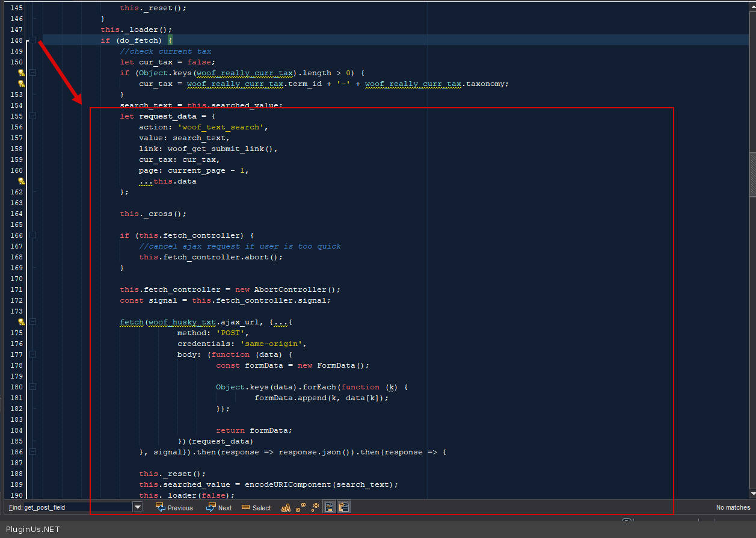Toggle Highlight Results button in find bar

pos(329,507)
